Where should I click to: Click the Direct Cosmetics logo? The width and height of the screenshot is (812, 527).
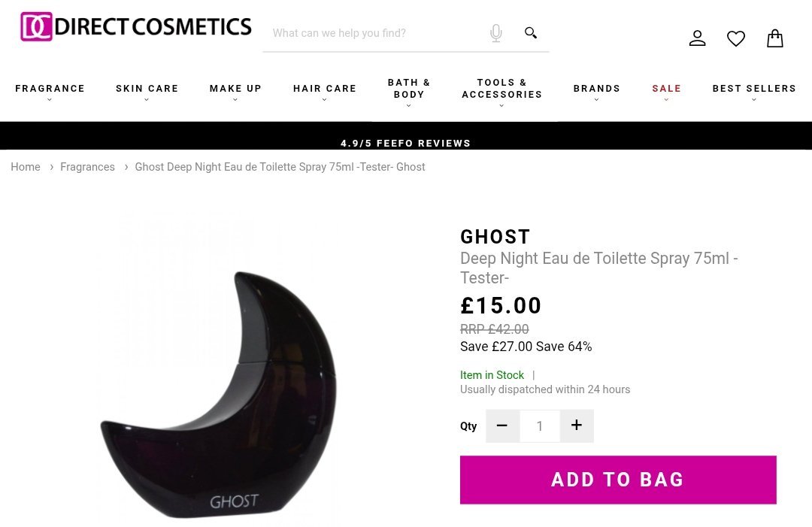(x=135, y=26)
